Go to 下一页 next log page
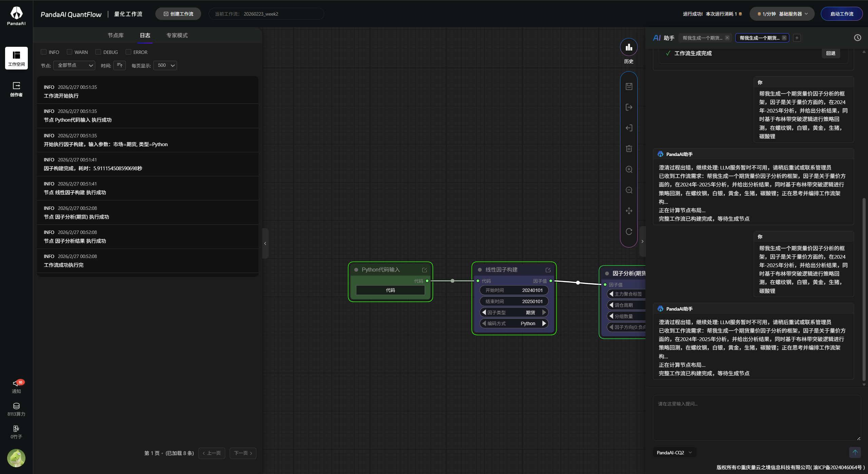868x474 pixels. point(243,453)
